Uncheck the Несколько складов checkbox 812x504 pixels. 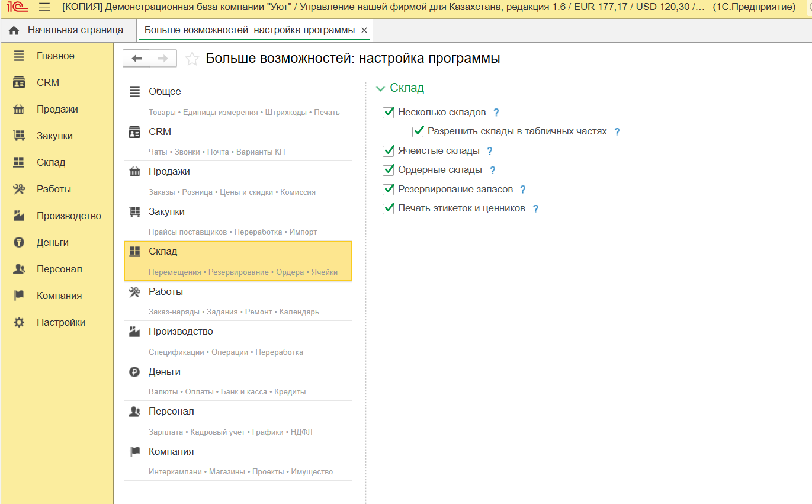pyautogui.click(x=389, y=112)
